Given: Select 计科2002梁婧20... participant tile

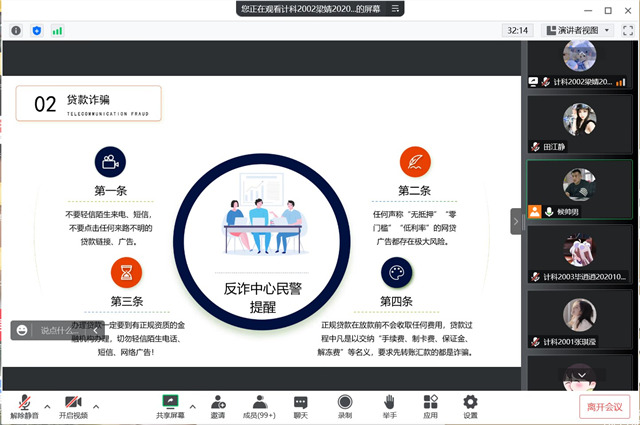Looking at the screenshot, I should click(580, 65).
